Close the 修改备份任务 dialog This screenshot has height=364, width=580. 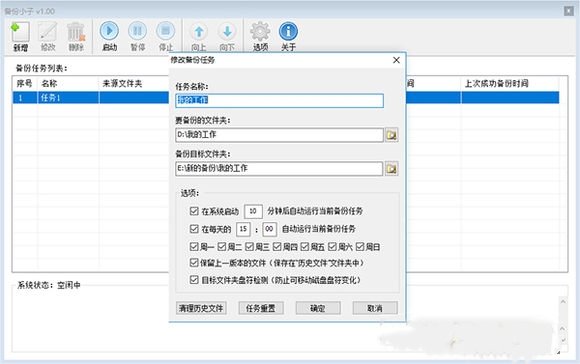pos(396,60)
